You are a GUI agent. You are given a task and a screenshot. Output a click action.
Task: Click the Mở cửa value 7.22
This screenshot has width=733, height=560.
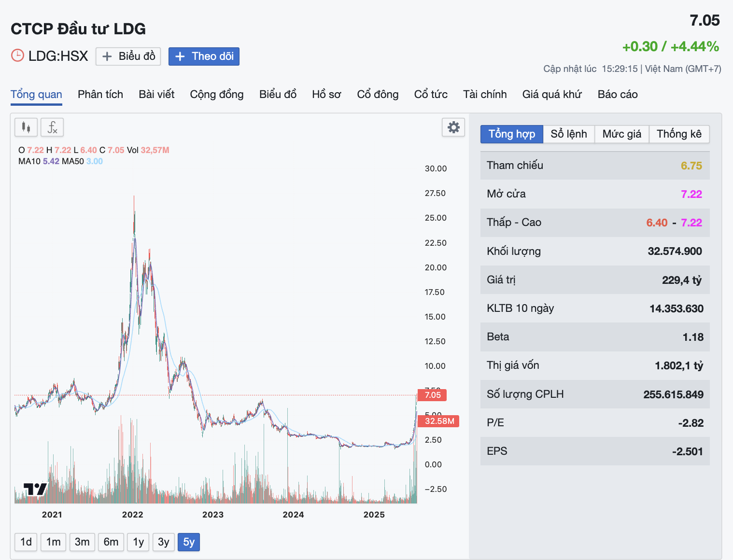tap(691, 194)
